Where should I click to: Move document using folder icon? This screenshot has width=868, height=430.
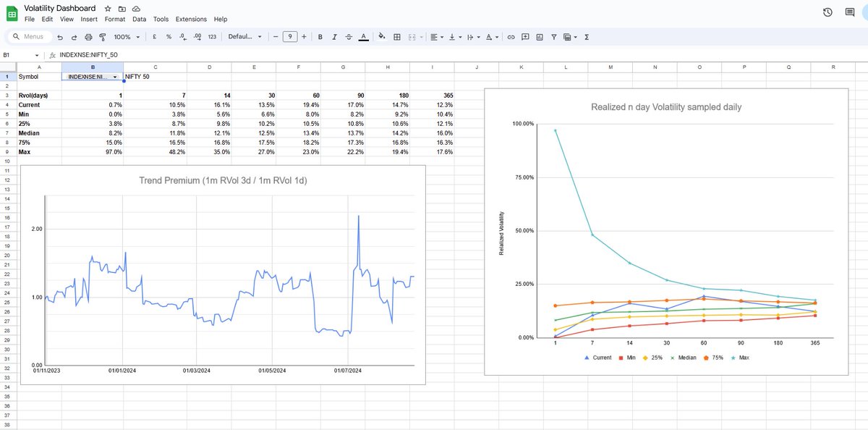[x=122, y=8]
